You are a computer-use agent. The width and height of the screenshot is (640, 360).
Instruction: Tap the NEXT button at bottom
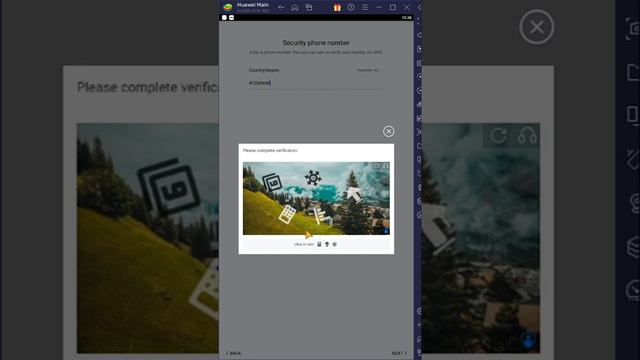[x=399, y=353]
